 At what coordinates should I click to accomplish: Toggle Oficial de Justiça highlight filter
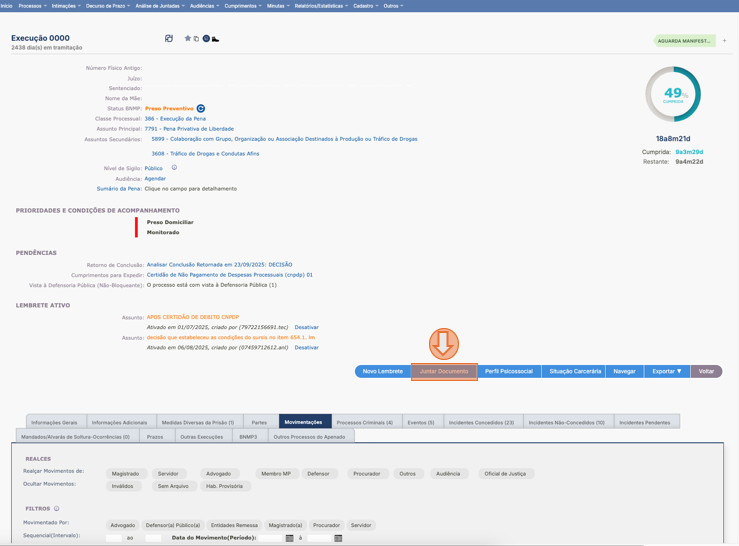pyautogui.click(x=504, y=474)
